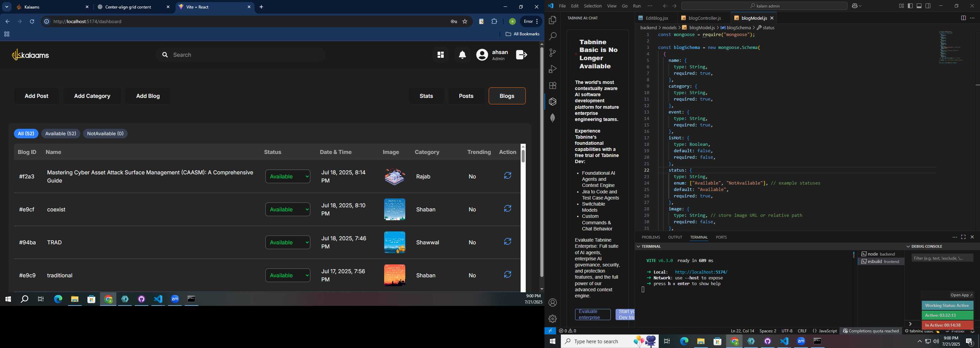
Task: Click refresh action icon for the coexist blog
Action: point(507,209)
